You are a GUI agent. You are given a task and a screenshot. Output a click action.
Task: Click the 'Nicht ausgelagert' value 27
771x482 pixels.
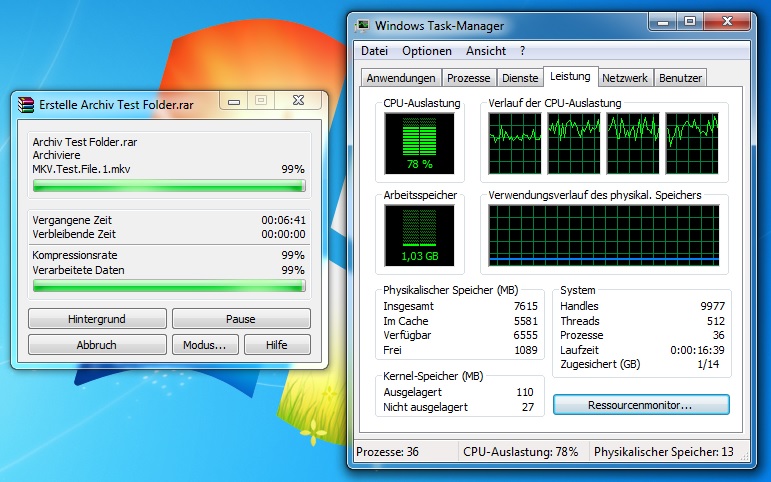[x=528, y=407]
